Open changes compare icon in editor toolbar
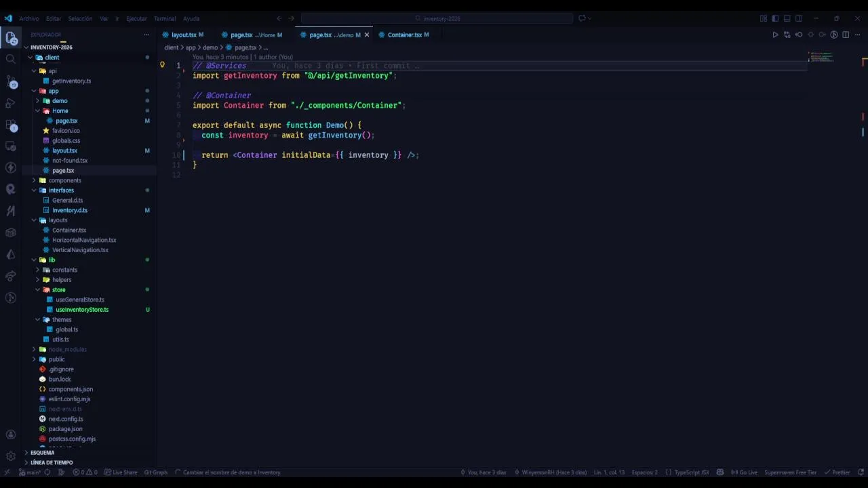The image size is (868, 488). tap(787, 35)
